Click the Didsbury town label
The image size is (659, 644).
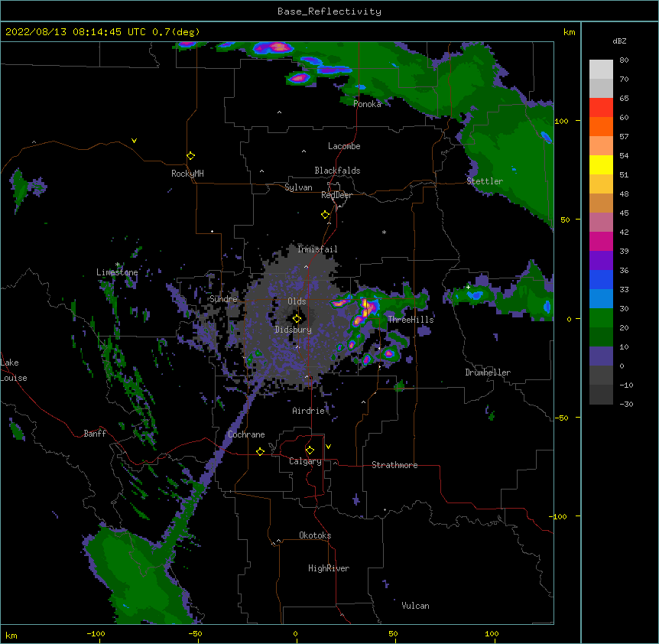coord(294,330)
